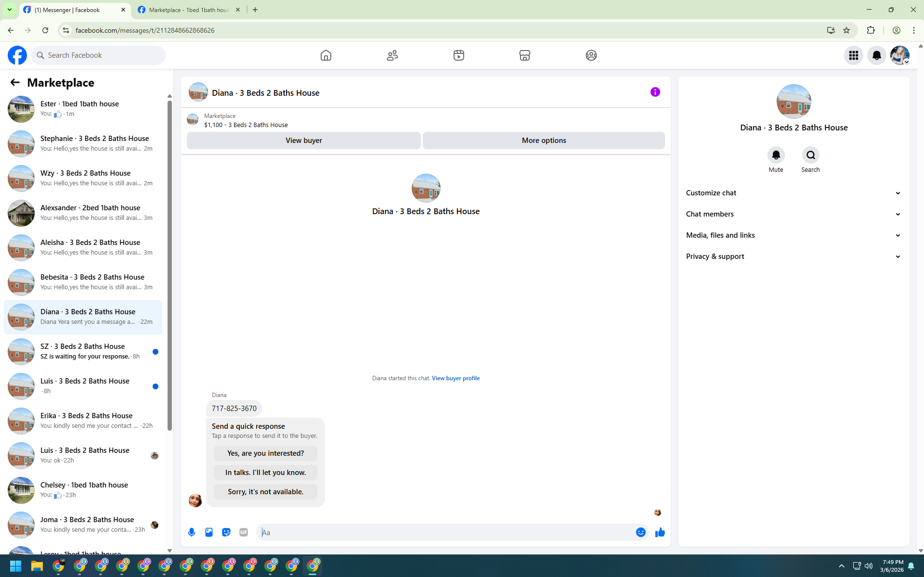This screenshot has height=577, width=924.
Task: Record a voice clip with microphone icon
Action: click(192, 532)
